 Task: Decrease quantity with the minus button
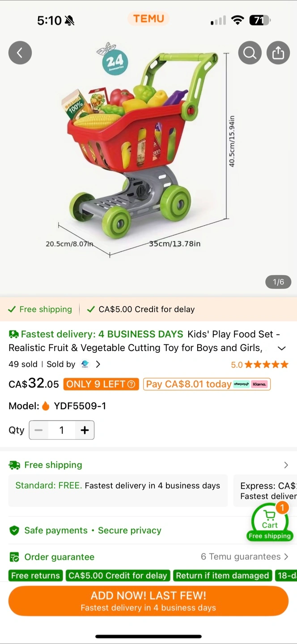(39, 430)
